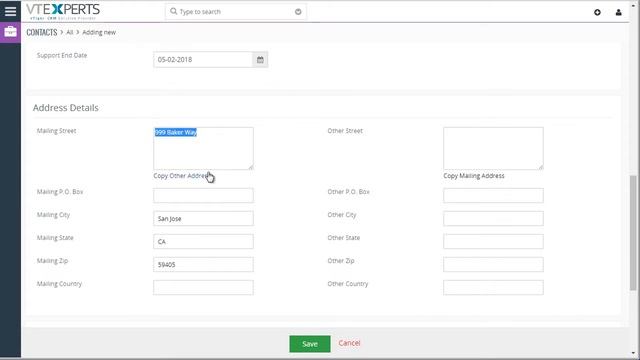This screenshot has width=640, height=360.
Task: Click the Support End Date label
Action: pos(62,55)
